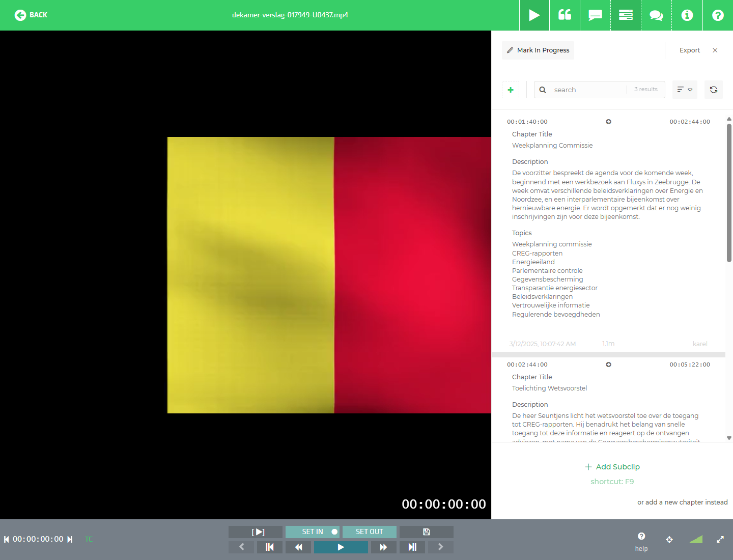733x560 pixels.
Task: Click Add Subclip
Action: (x=612, y=467)
